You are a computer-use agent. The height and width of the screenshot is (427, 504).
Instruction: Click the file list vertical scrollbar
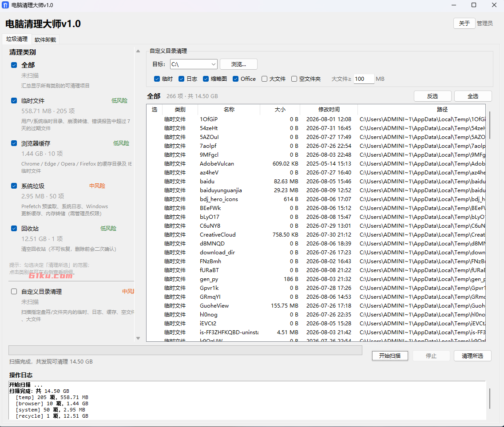pyautogui.click(x=489, y=125)
